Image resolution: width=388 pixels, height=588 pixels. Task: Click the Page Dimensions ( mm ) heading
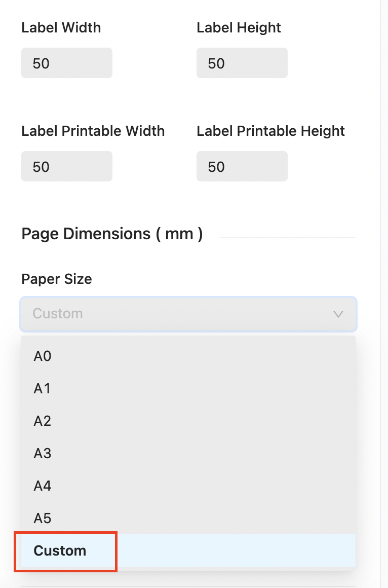click(x=112, y=234)
